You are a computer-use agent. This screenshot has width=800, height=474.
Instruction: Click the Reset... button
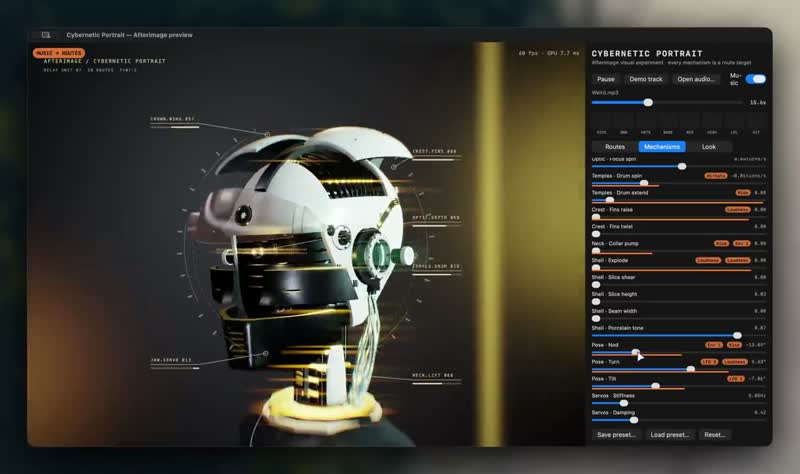point(715,435)
